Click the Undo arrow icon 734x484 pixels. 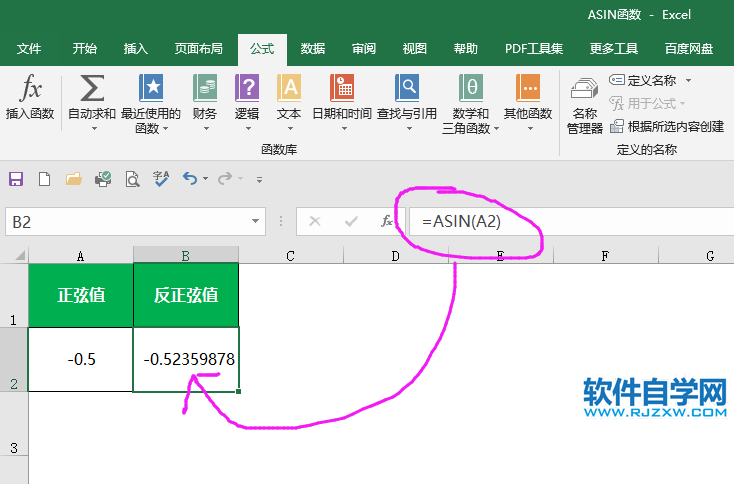tap(190, 178)
